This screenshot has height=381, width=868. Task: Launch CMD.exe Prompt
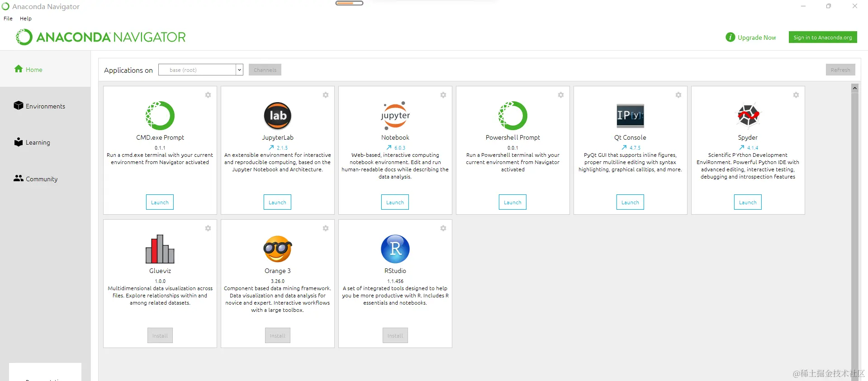coord(160,202)
